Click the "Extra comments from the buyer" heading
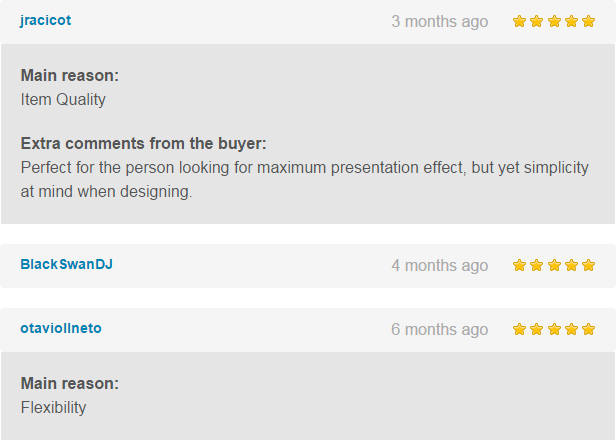 tap(143, 143)
